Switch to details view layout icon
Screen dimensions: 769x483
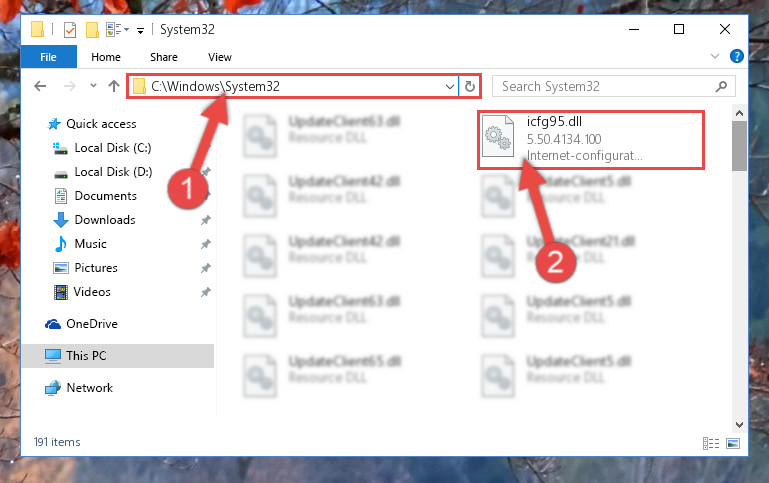(711, 443)
